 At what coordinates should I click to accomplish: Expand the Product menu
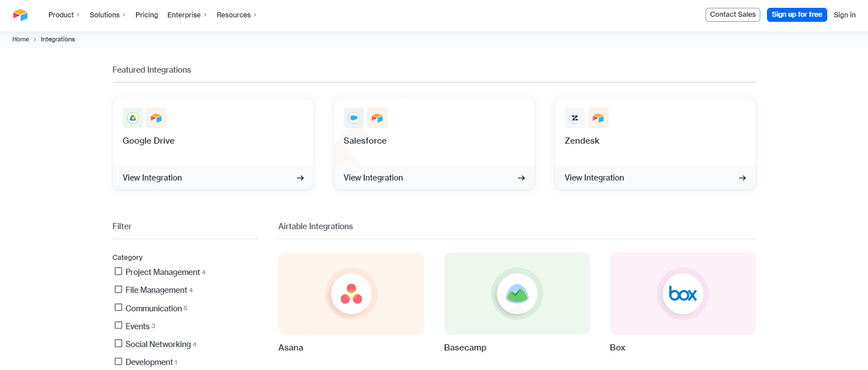click(x=64, y=15)
